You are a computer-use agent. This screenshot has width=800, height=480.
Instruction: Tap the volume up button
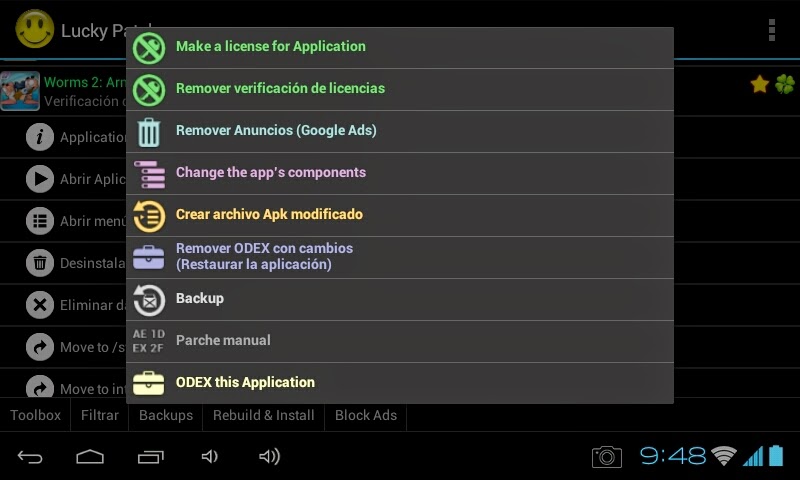[x=269, y=456]
